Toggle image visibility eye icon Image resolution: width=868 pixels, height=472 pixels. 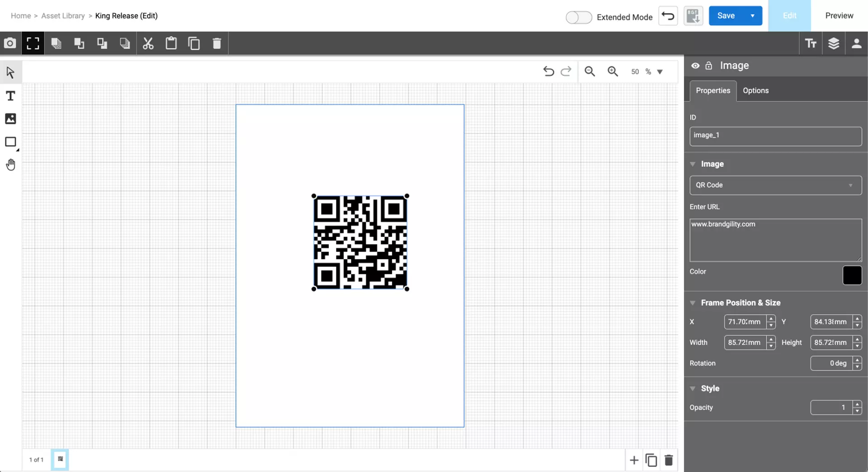coord(695,66)
